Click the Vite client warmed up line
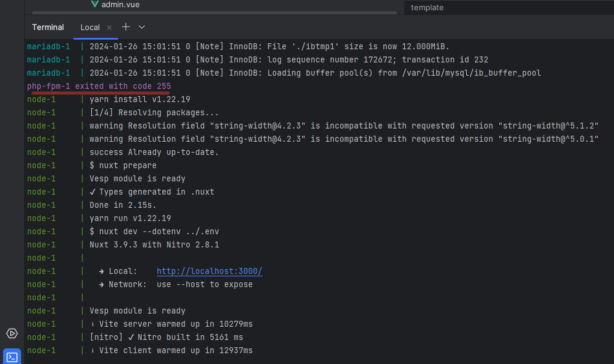Viewport: 614px width, 364px height. click(x=171, y=351)
